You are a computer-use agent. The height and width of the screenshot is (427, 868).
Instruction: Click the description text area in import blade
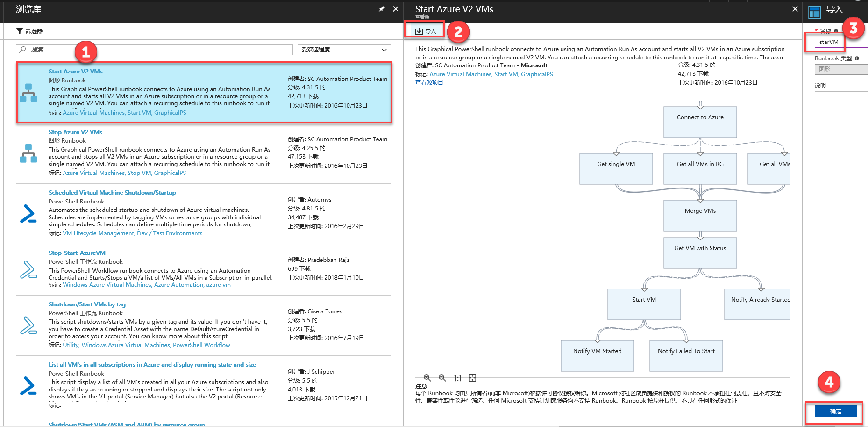click(x=841, y=104)
